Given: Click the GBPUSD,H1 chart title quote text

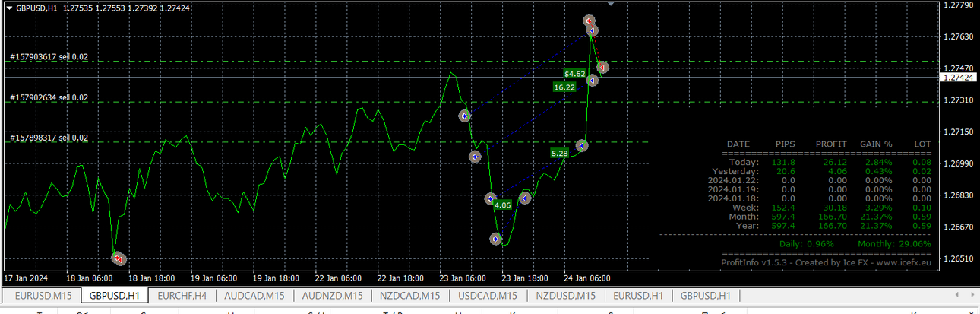Looking at the screenshot, I should [x=103, y=8].
